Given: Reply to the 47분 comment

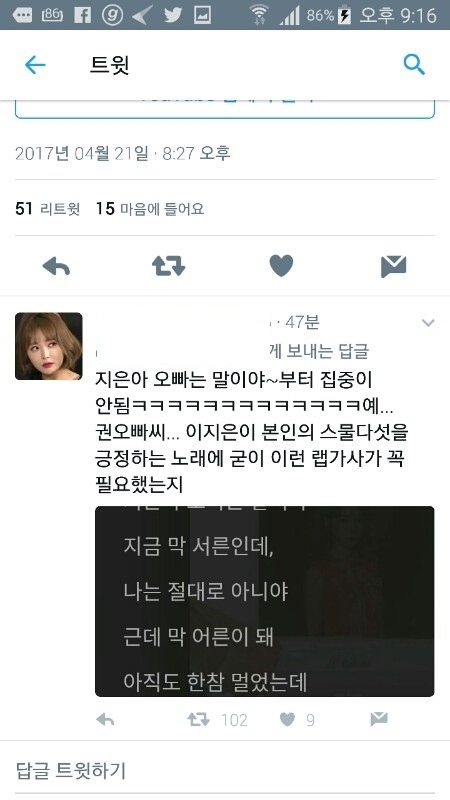Looking at the screenshot, I should tap(105, 720).
